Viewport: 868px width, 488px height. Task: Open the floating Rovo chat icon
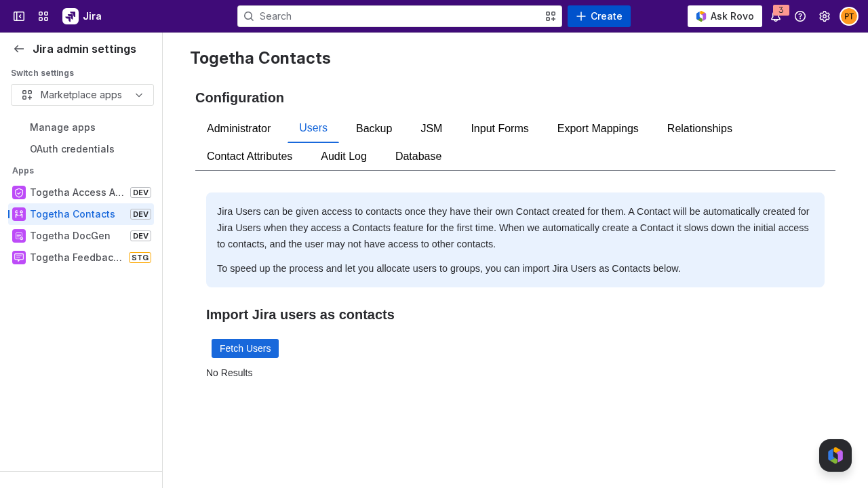coord(835,455)
